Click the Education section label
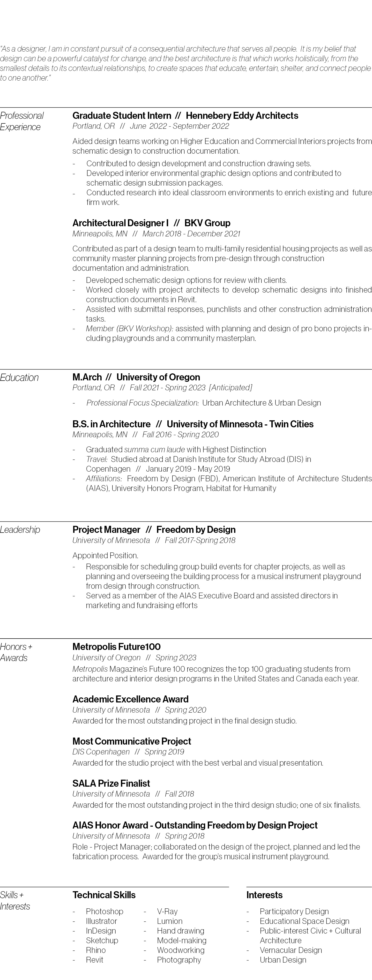 pos(19,378)
